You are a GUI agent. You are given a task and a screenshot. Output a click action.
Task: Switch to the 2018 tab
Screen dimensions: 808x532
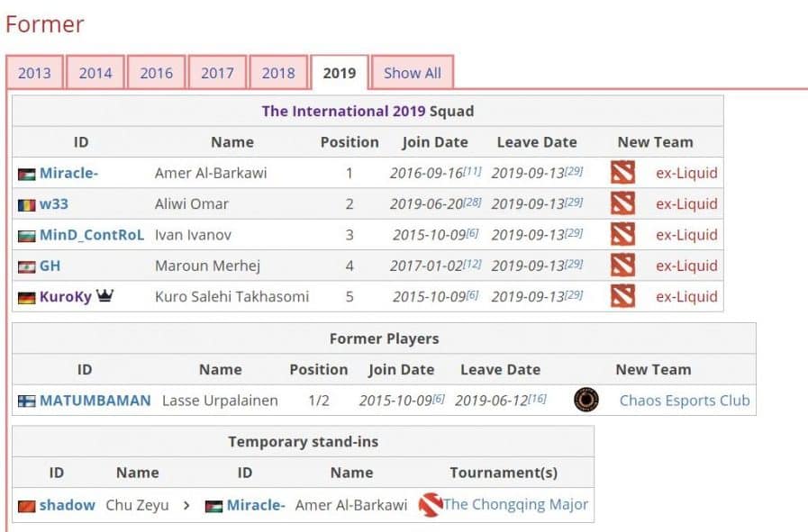click(278, 74)
